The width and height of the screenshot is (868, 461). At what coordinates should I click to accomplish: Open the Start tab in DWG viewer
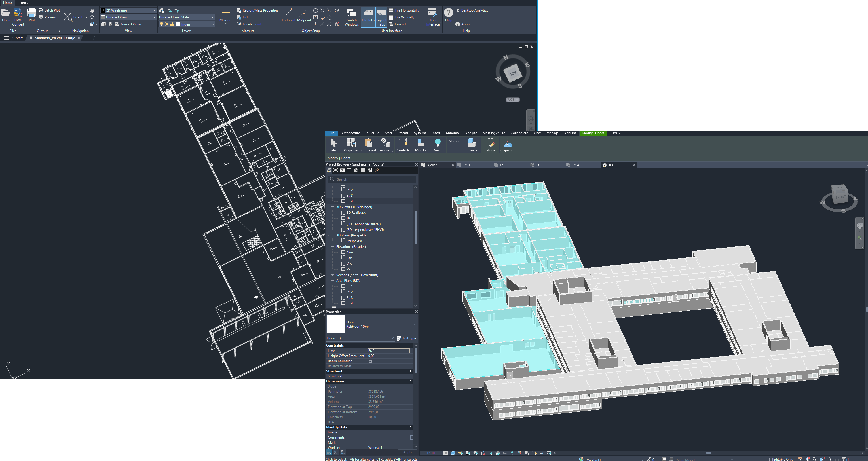(x=19, y=38)
